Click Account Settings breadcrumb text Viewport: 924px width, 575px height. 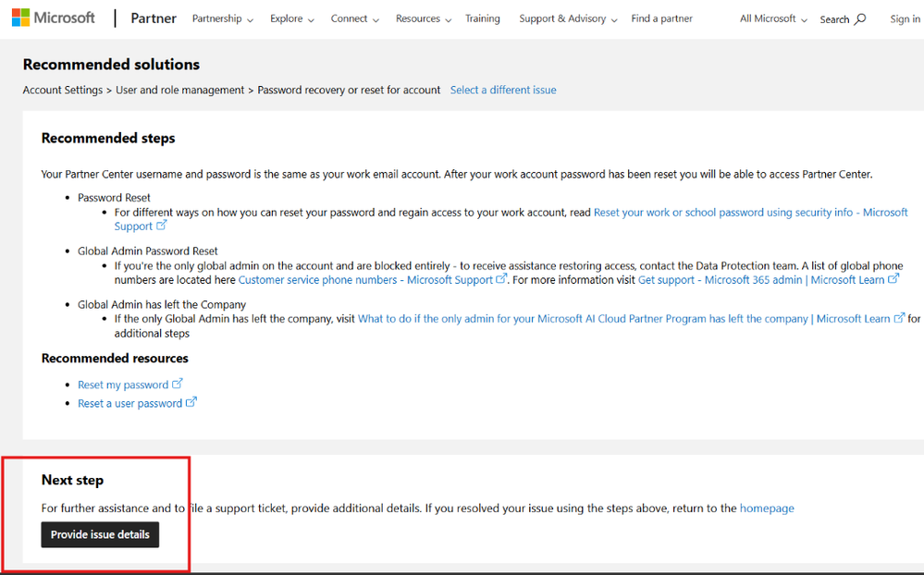[x=63, y=91]
